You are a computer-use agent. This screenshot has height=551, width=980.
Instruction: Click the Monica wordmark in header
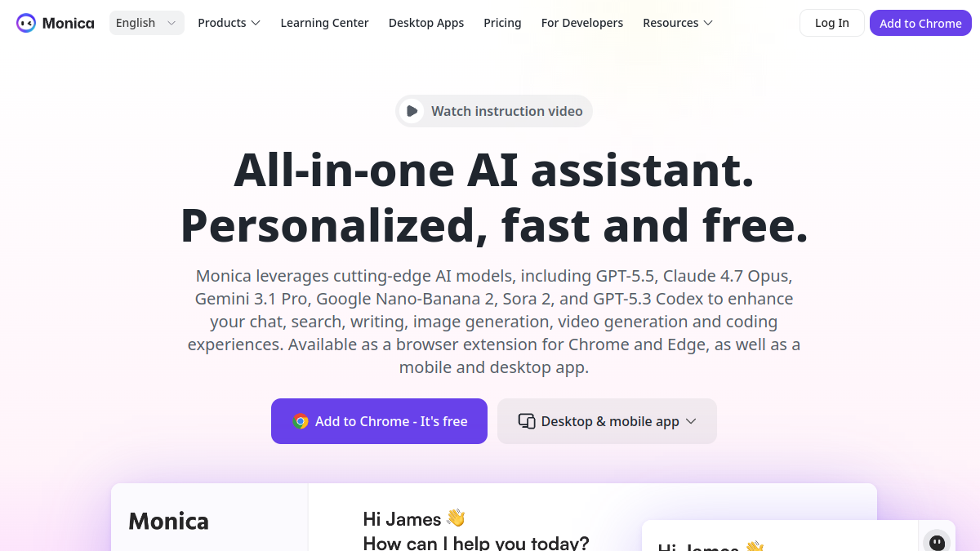pos(68,23)
